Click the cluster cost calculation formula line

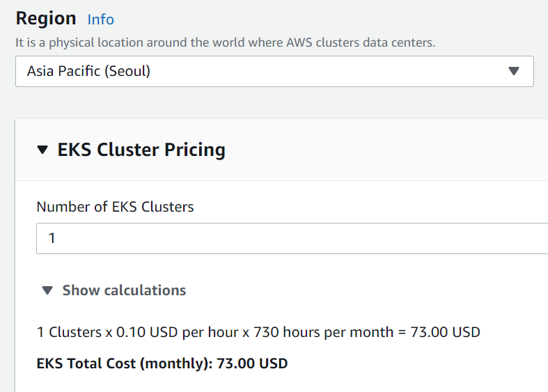tap(258, 332)
